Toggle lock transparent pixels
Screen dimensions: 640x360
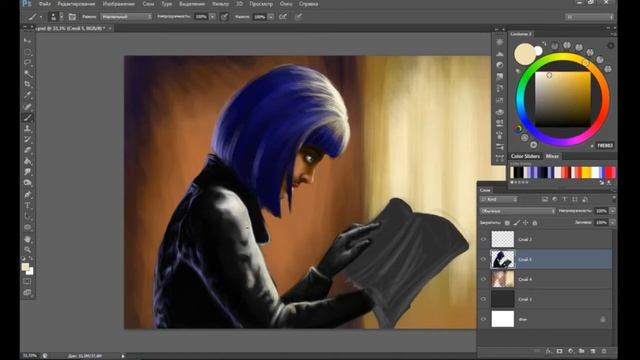click(x=507, y=223)
